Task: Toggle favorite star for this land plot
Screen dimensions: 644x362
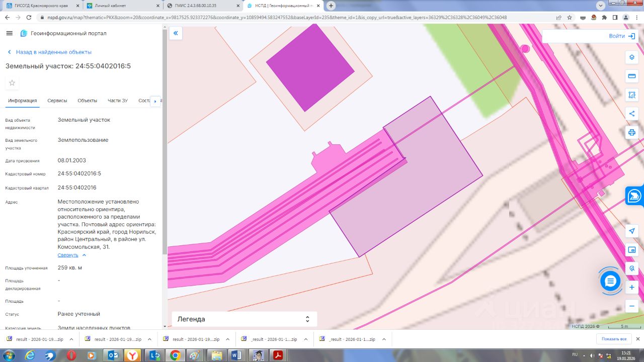Action: 12,83
